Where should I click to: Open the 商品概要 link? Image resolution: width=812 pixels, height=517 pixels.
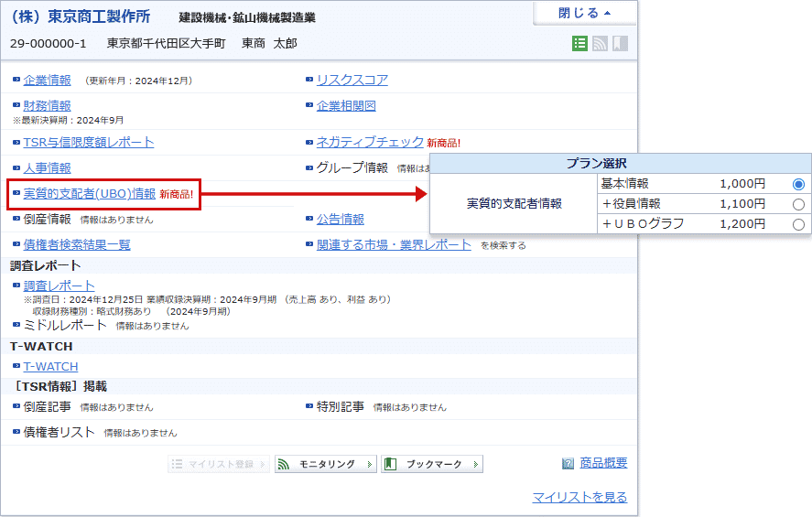point(603,463)
